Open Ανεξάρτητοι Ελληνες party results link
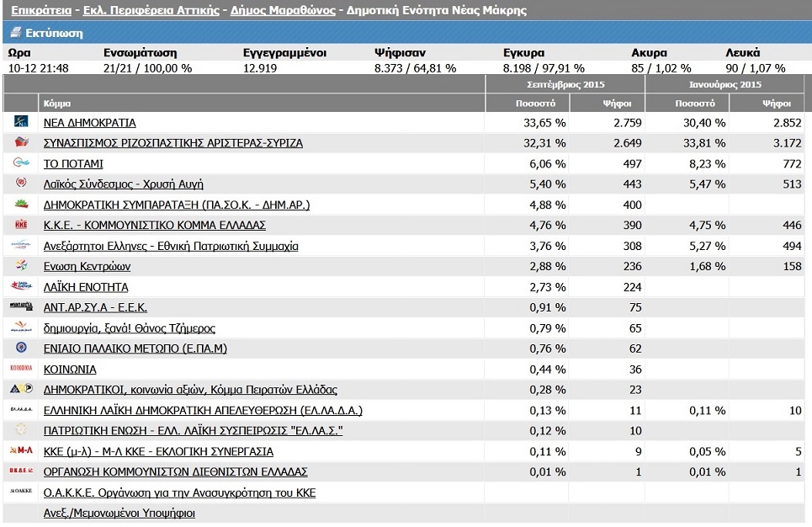The image size is (812, 527). click(170, 246)
